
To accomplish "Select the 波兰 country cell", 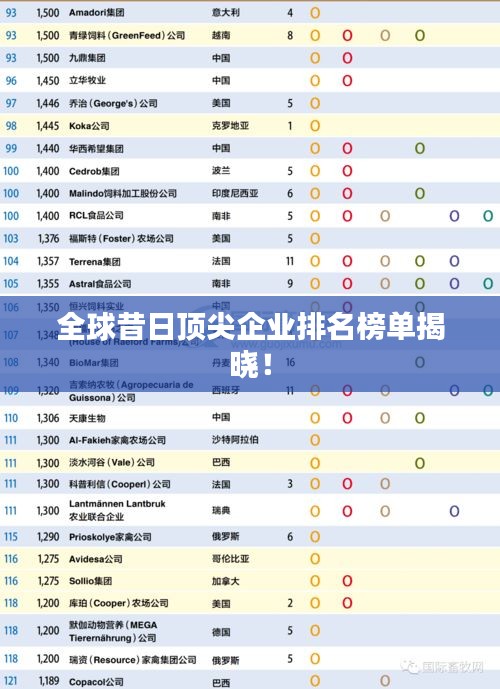I will click(221, 171).
